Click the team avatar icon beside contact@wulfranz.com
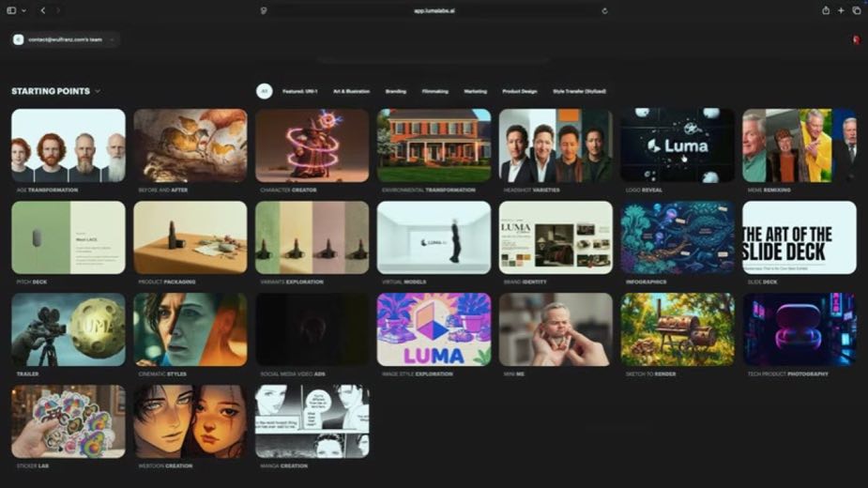The height and width of the screenshot is (488, 868). (x=18, y=39)
